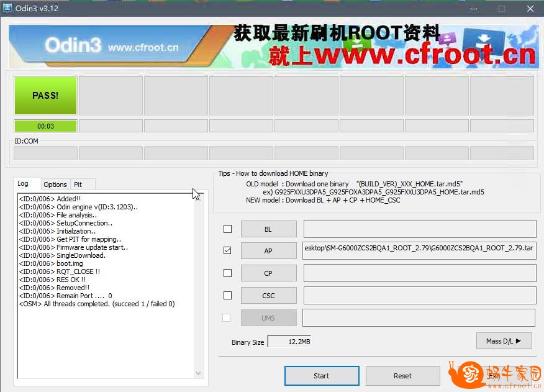The height and width of the screenshot is (392, 544).
Task: Minimize the Odin3 window
Action: [x=474, y=9]
